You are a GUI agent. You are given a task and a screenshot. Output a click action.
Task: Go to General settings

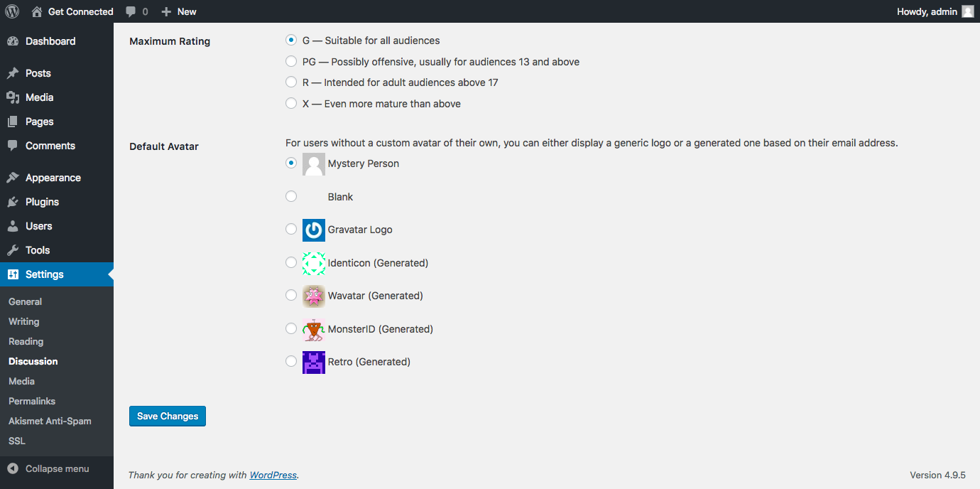point(25,301)
